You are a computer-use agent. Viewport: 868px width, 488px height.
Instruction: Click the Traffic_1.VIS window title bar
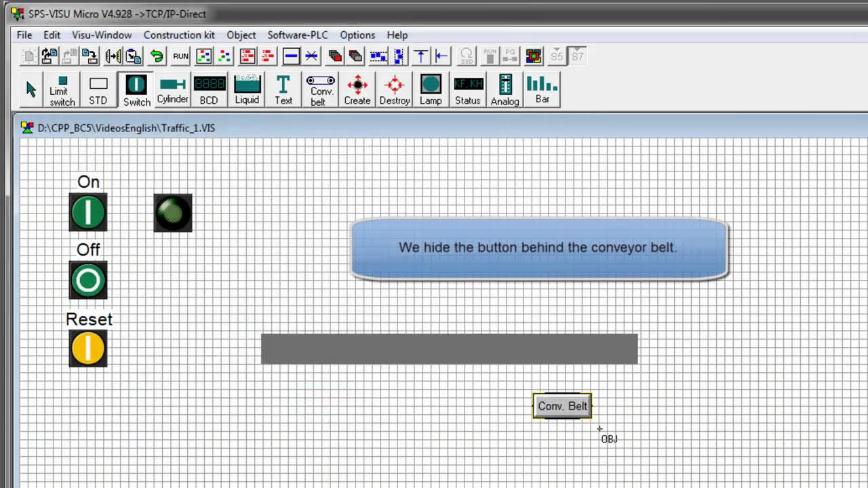pyautogui.click(x=441, y=127)
